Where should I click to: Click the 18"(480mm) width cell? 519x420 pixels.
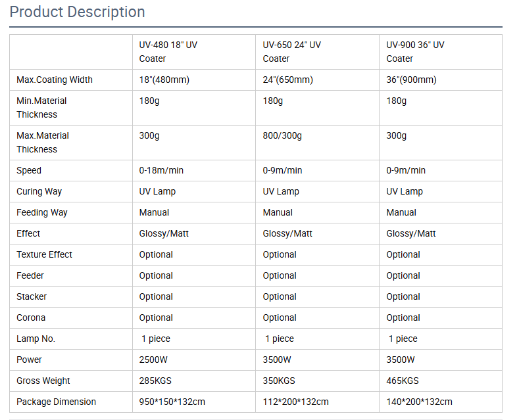[x=164, y=80]
